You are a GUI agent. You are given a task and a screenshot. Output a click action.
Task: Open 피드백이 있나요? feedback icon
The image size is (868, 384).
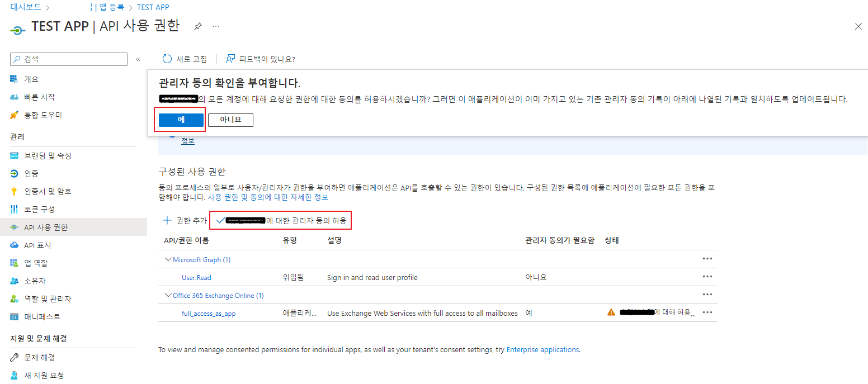click(230, 59)
